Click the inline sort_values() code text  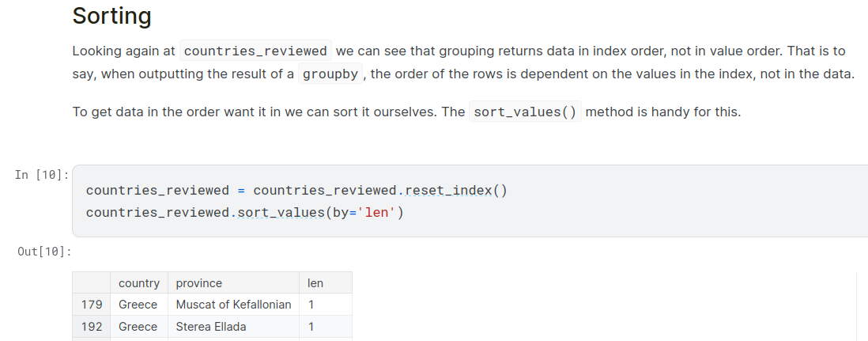click(525, 112)
